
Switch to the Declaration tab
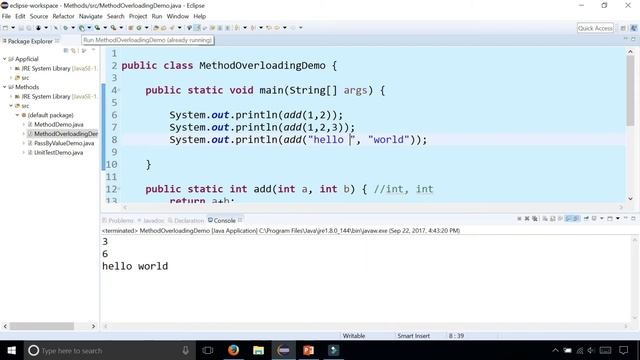pos(186,220)
